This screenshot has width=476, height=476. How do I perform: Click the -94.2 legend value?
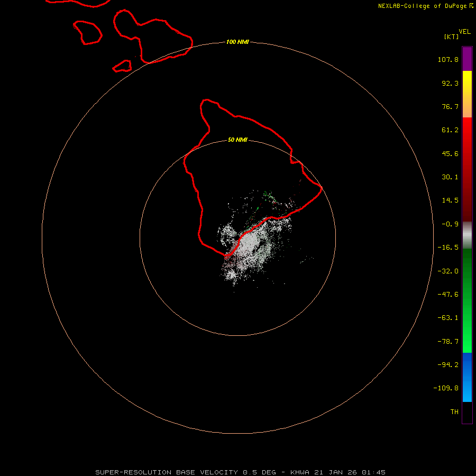448,365
